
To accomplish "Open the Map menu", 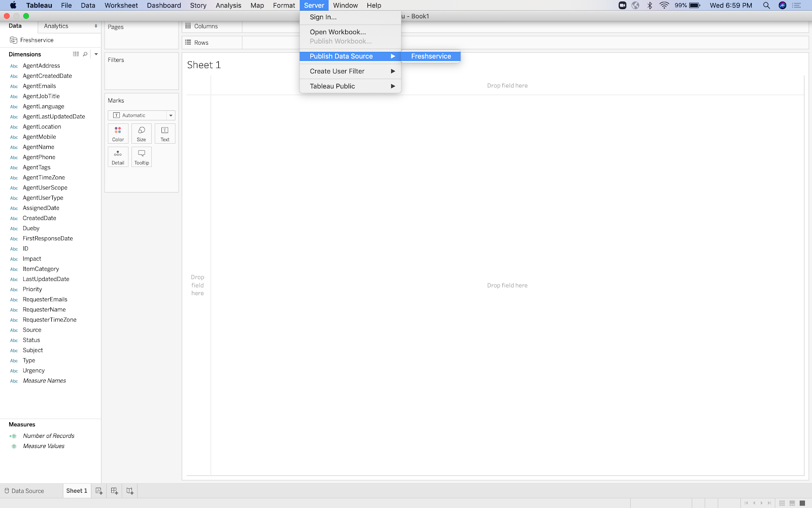I will point(257,5).
